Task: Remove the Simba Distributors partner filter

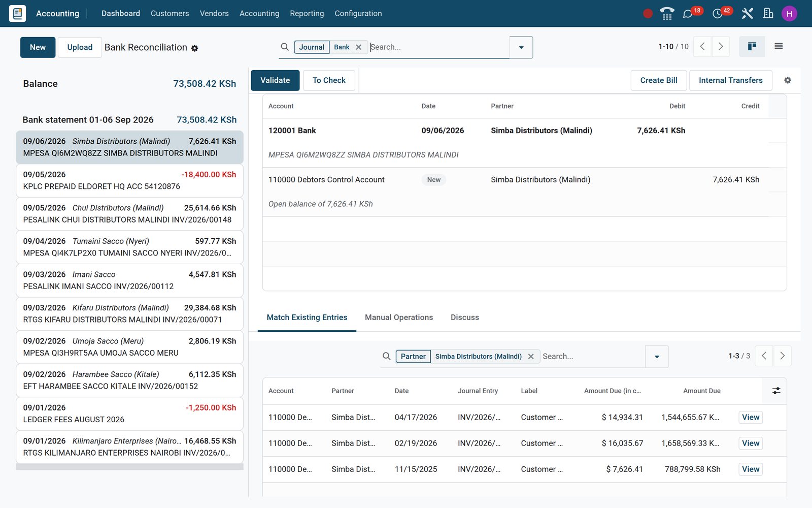Action: point(531,357)
